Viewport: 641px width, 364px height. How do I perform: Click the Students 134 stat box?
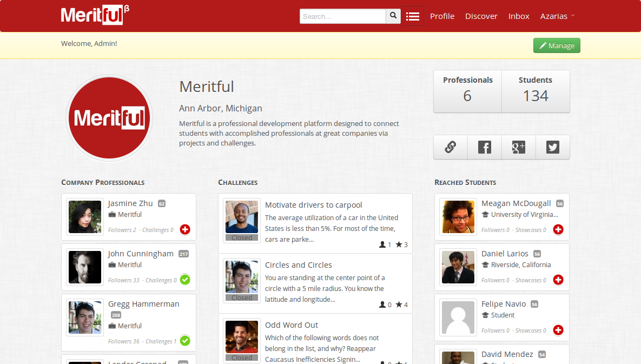536,91
